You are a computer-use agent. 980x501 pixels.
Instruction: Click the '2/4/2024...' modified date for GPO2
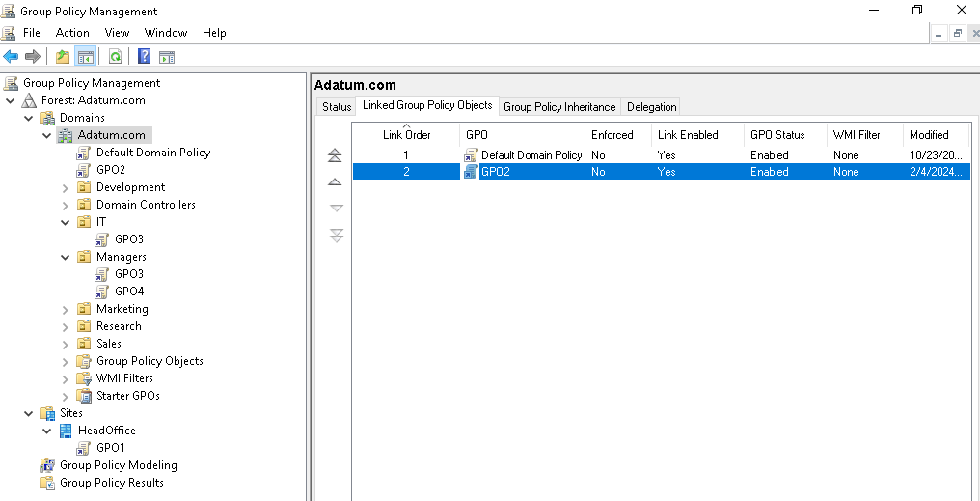pyautogui.click(x=937, y=172)
